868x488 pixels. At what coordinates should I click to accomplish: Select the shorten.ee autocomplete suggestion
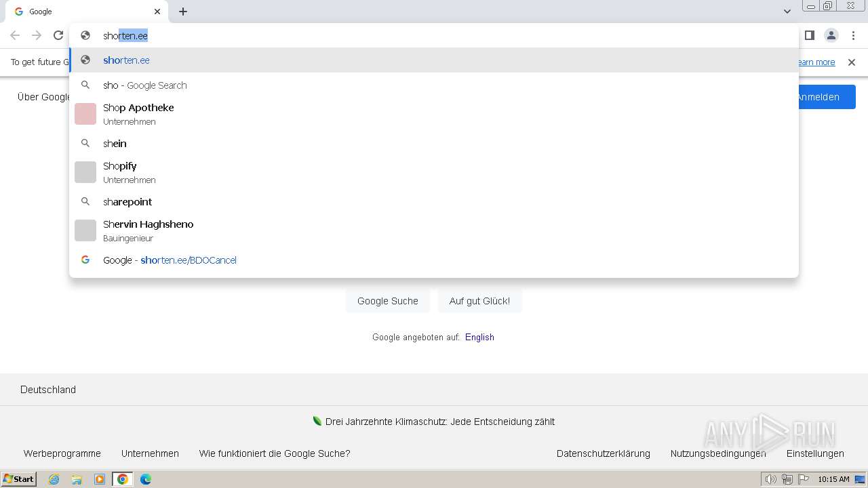tap(434, 60)
